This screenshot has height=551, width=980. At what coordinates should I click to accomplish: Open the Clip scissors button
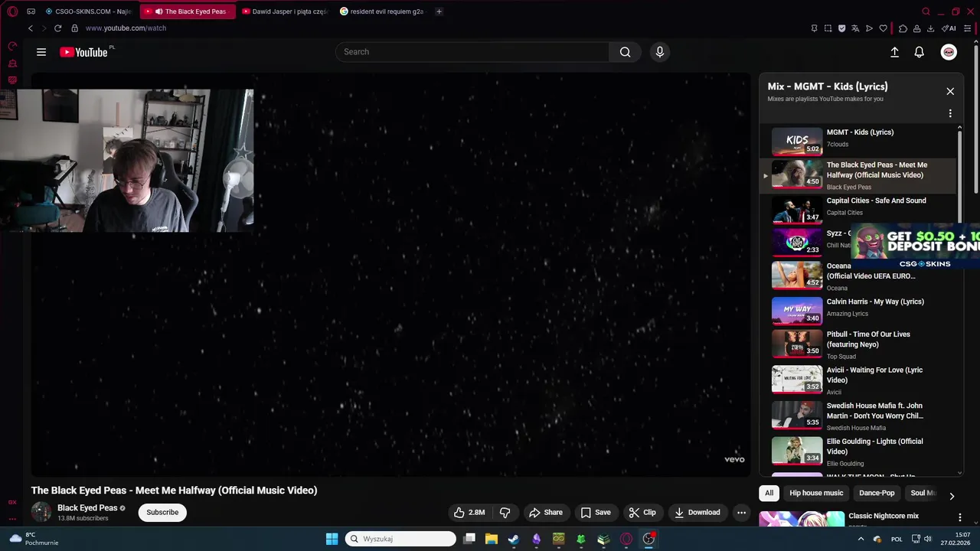pos(642,512)
